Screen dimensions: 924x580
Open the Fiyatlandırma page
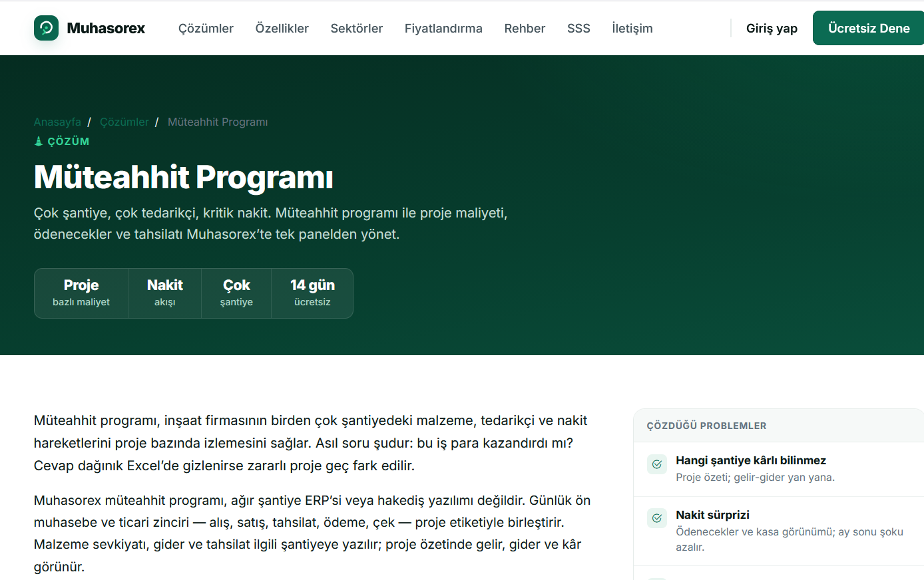point(443,28)
